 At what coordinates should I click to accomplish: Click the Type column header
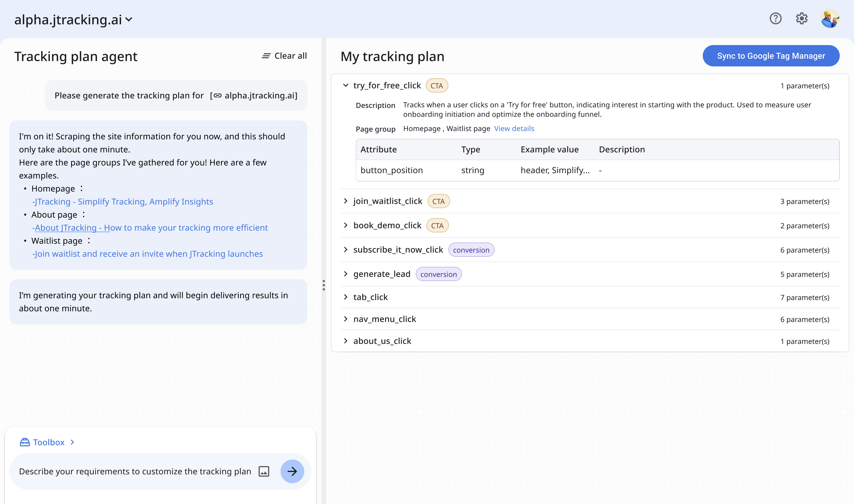471,149
